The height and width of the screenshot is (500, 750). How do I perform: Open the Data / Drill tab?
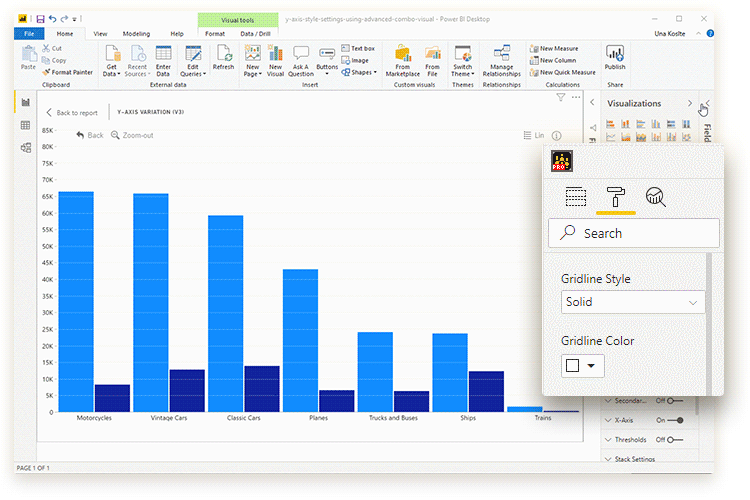click(255, 33)
